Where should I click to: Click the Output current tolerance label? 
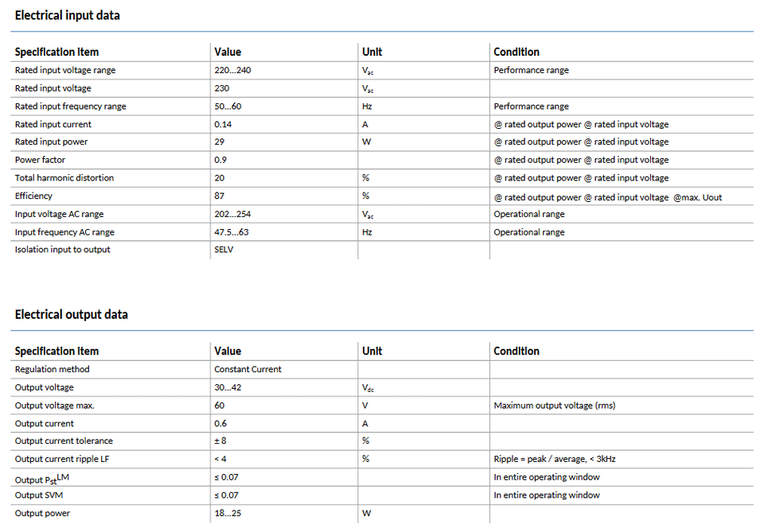point(64,441)
